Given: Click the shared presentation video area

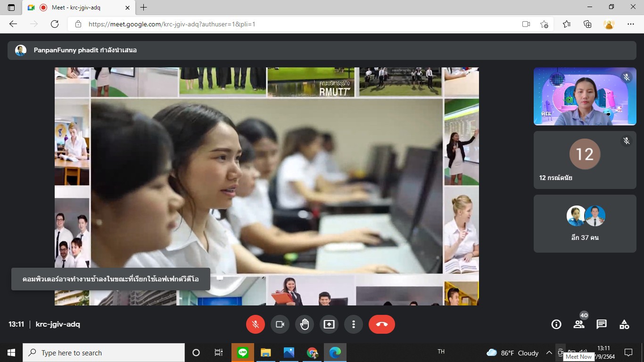Looking at the screenshot, I should point(267,186).
